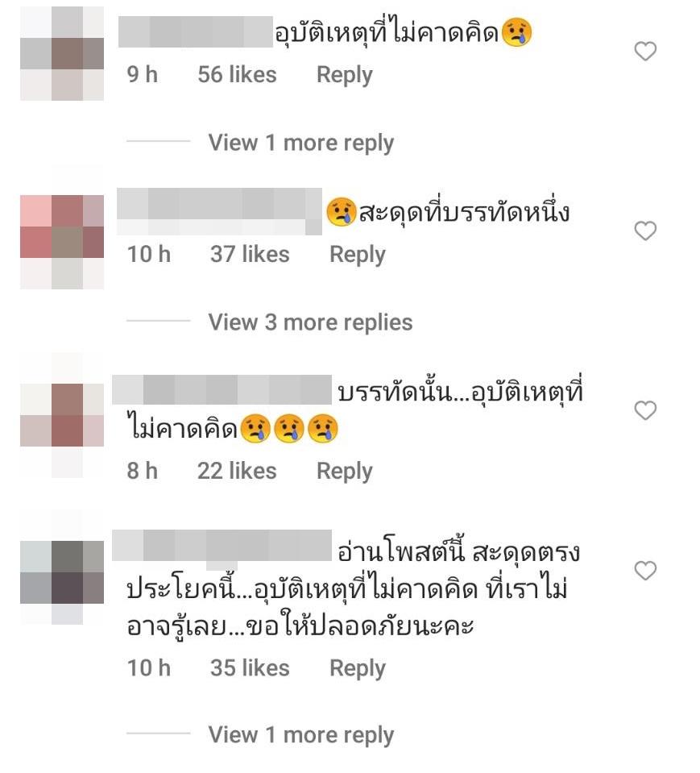Viewport: 700px width, 773px height.
Task: Open the 37 likes list
Action: coord(250,255)
